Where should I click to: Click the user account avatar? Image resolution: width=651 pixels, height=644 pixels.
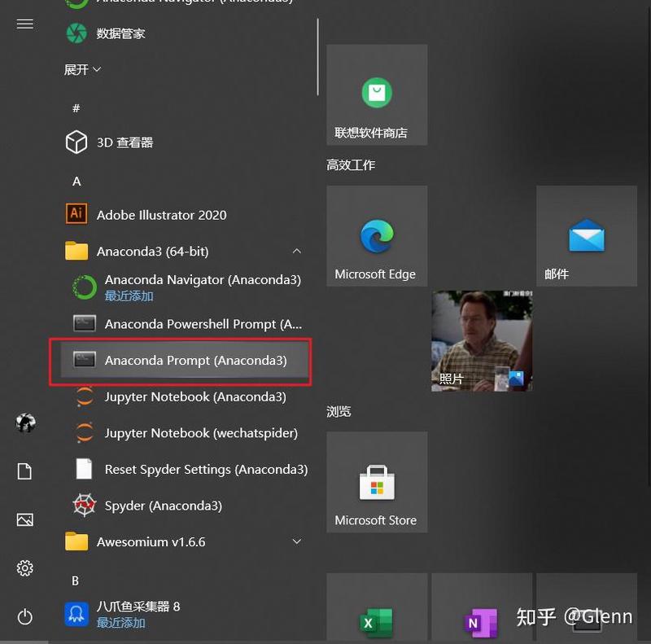[x=25, y=423]
